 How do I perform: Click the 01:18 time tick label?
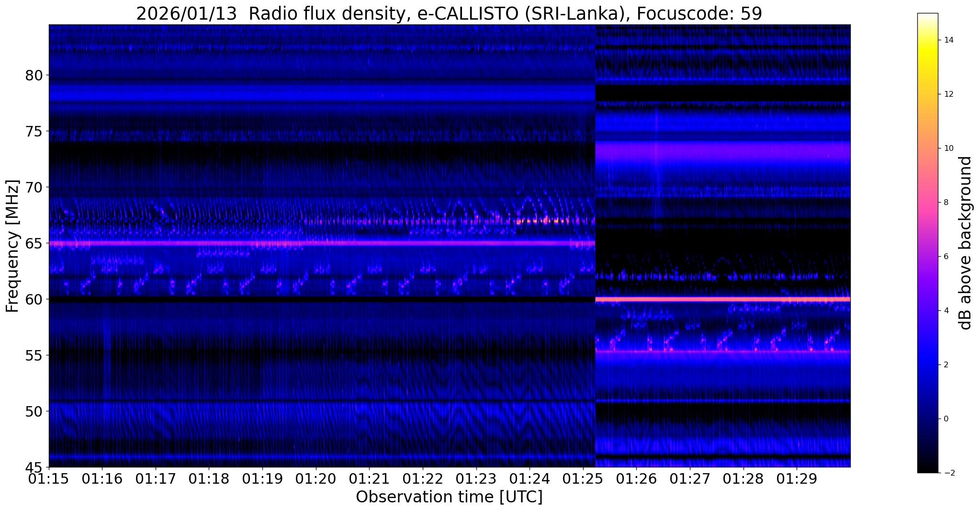coord(209,479)
